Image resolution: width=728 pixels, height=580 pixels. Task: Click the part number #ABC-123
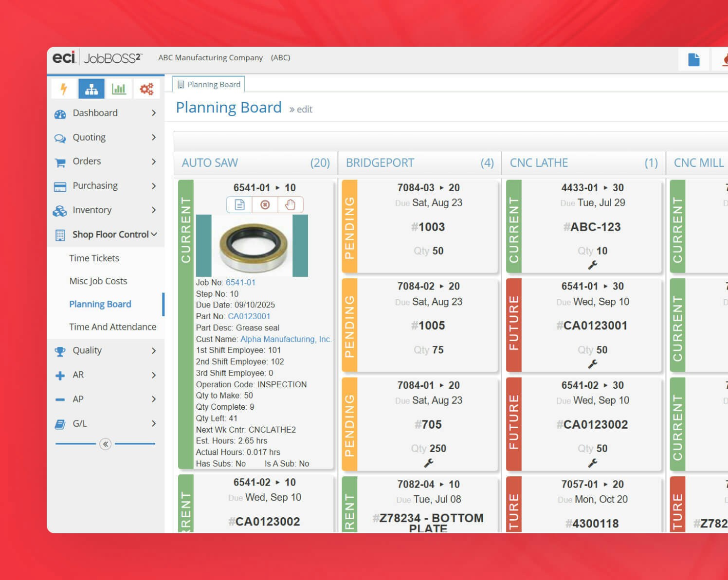(592, 227)
